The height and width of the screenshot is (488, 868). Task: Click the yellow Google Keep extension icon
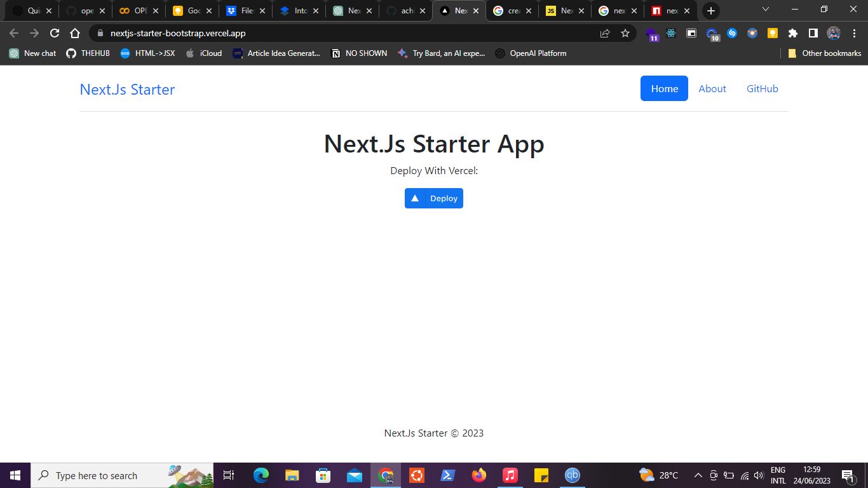pos(773,33)
